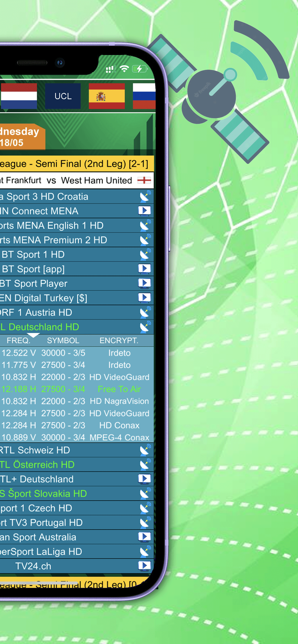Viewport: 298px width, 644px height.
Task: Select the Spain flag filter
Action: click(x=107, y=96)
